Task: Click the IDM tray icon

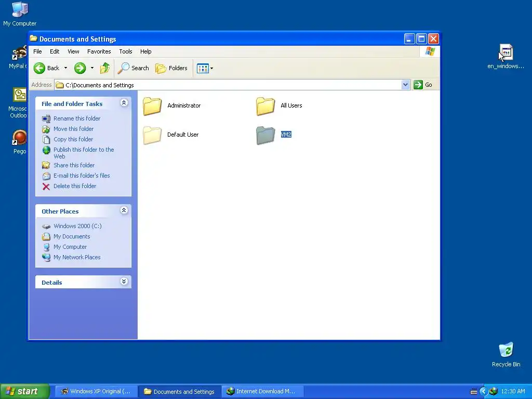Action: [x=494, y=392]
